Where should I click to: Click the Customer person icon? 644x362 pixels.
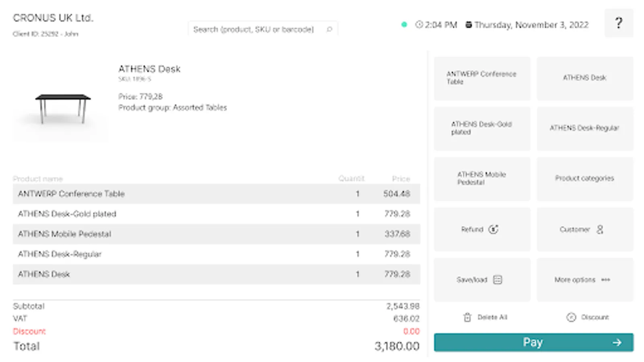pos(600,229)
